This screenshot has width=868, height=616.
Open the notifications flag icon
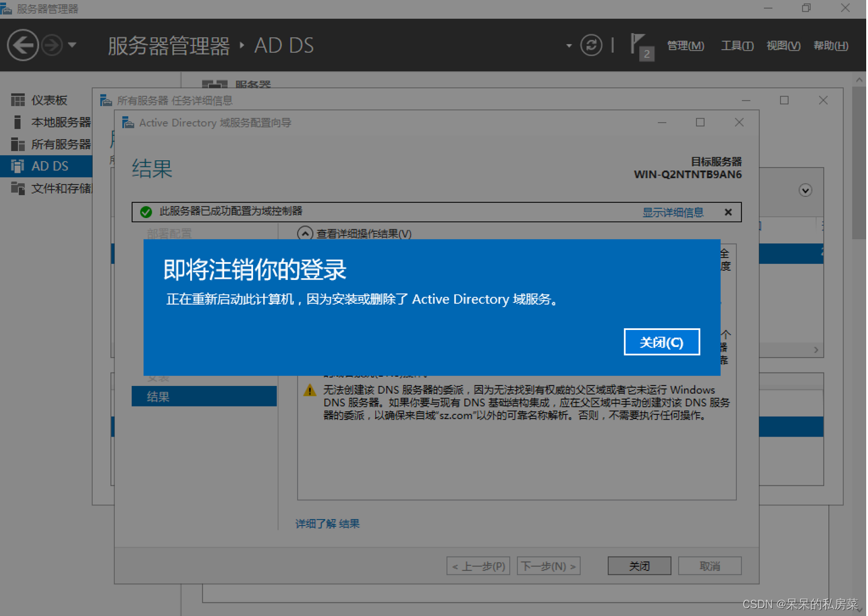(642, 46)
